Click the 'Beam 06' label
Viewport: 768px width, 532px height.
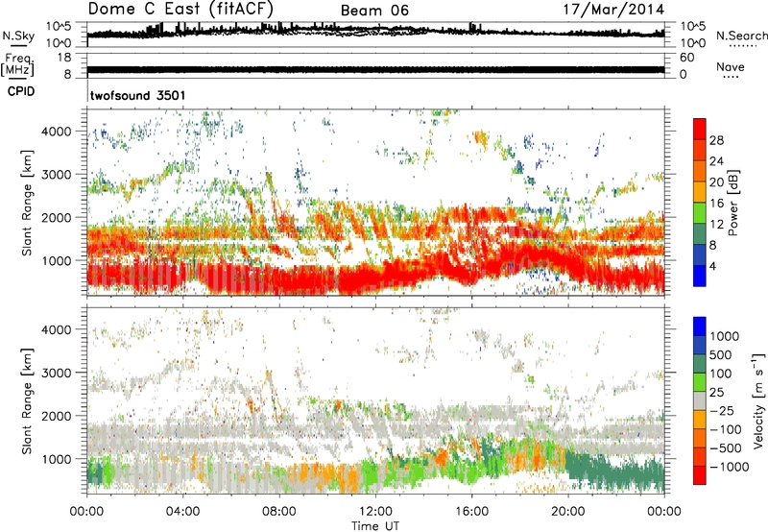coord(374,11)
